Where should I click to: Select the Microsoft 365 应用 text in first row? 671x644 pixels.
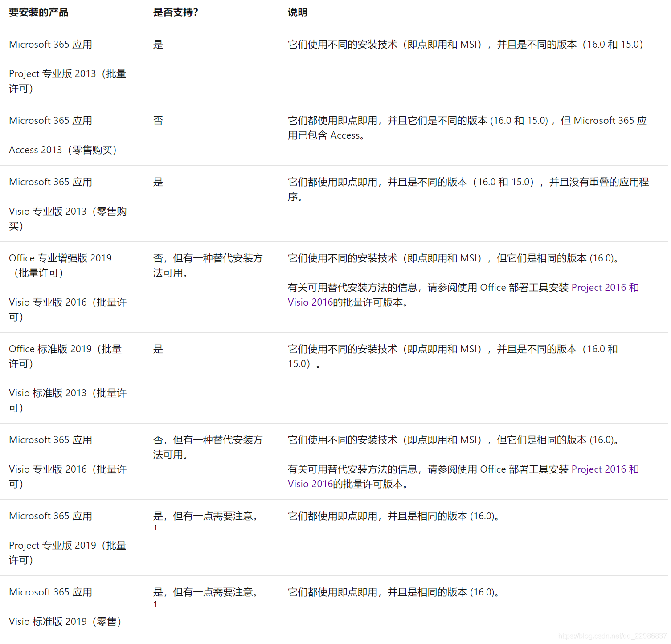coord(50,44)
